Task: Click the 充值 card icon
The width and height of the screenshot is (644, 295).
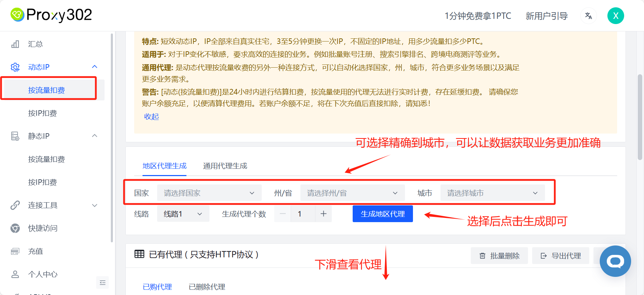Action: tap(15, 251)
